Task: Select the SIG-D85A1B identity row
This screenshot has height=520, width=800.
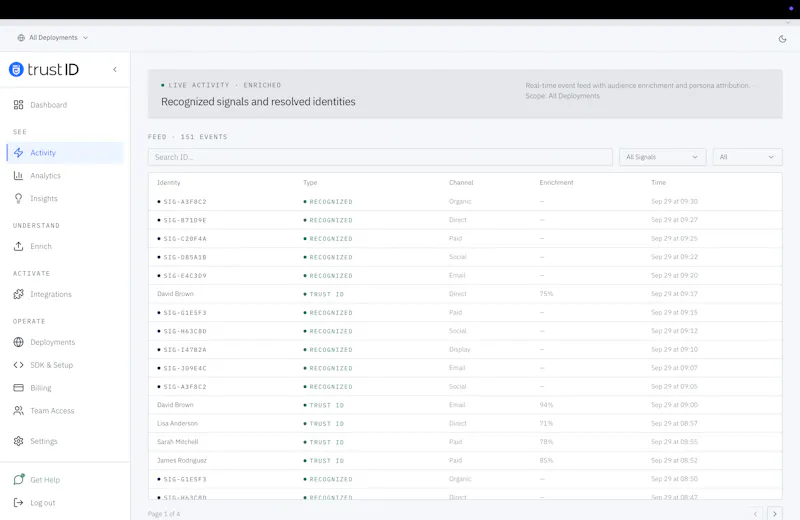Action: [465, 257]
